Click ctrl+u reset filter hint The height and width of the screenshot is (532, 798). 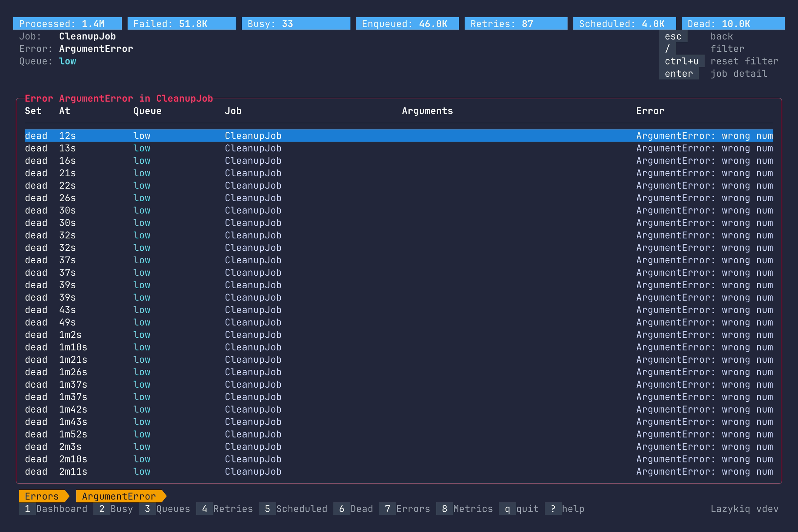coord(681,62)
